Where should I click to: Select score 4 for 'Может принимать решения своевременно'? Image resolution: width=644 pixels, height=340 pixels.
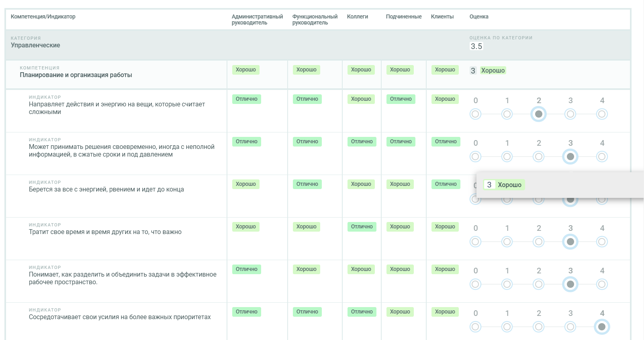pyautogui.click(x=602, y=157)
